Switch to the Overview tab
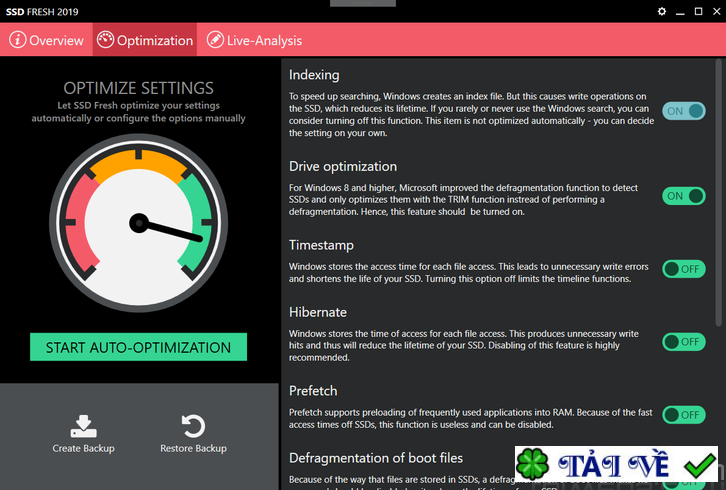 pos(46,40)
